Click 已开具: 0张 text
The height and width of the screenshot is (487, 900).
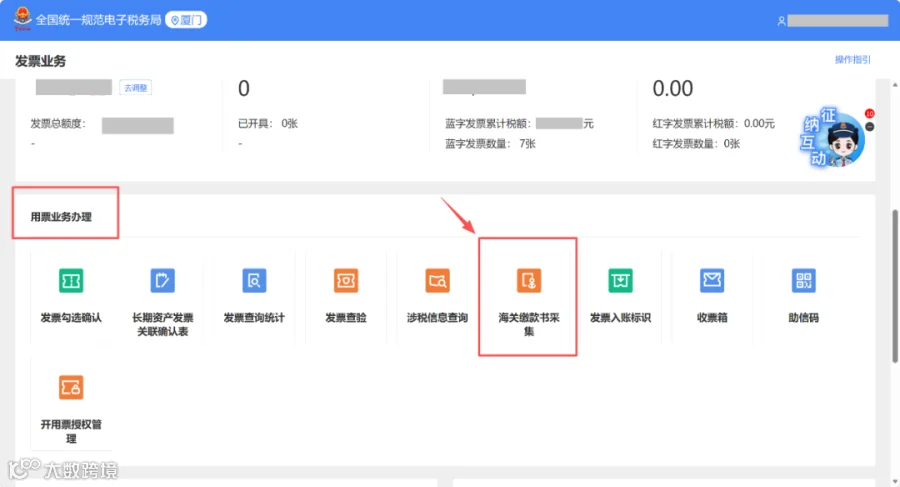coord(268,123)
